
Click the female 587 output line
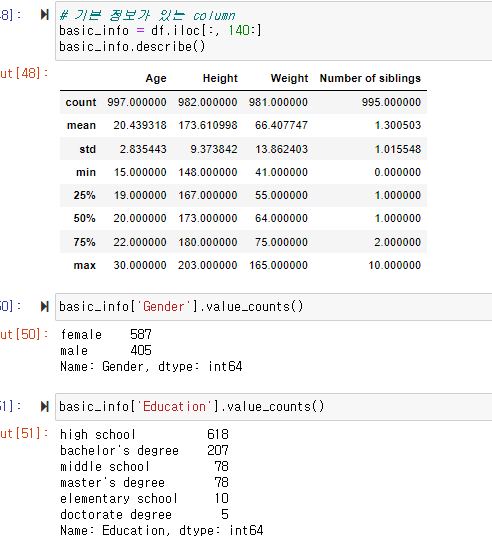coord(106,335)
